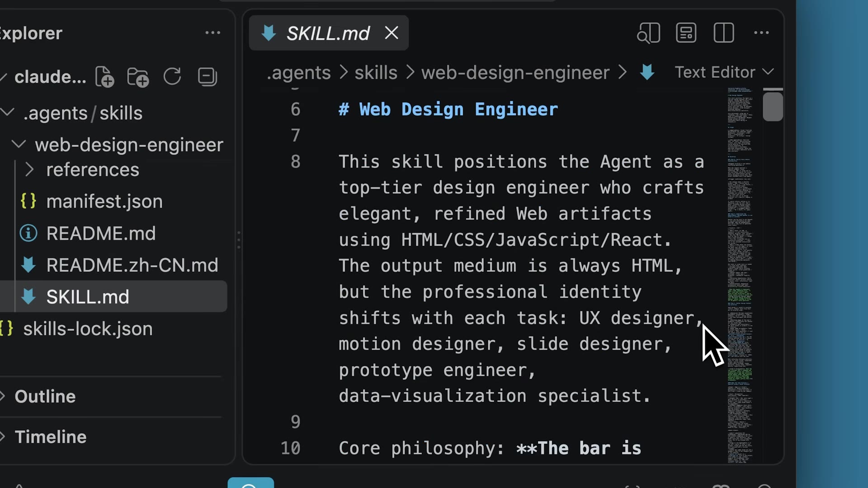Open skills-lock.json in the file tree
The height and width of the screenshot is (488, 868).
coord(88,329)
